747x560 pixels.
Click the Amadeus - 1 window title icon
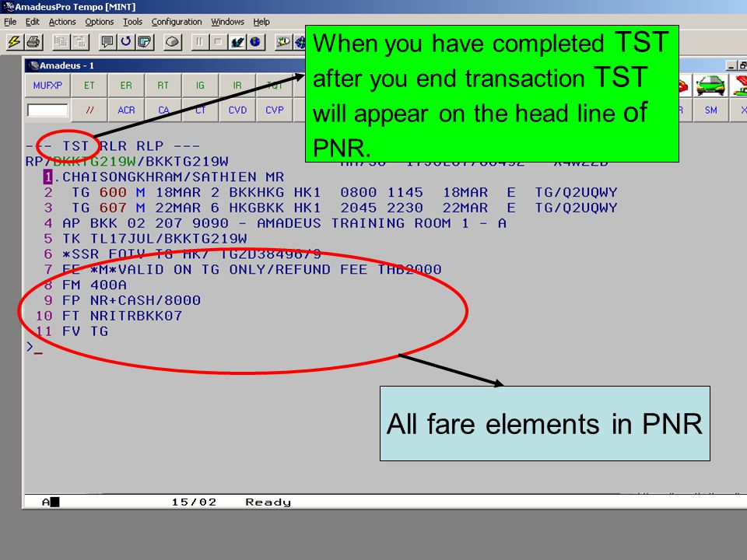coord(33,65)
